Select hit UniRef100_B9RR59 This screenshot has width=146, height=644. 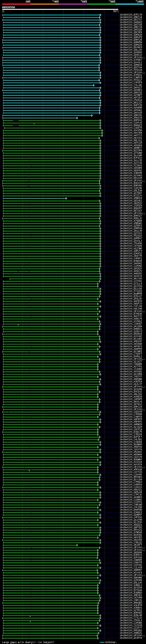(131, 42)
